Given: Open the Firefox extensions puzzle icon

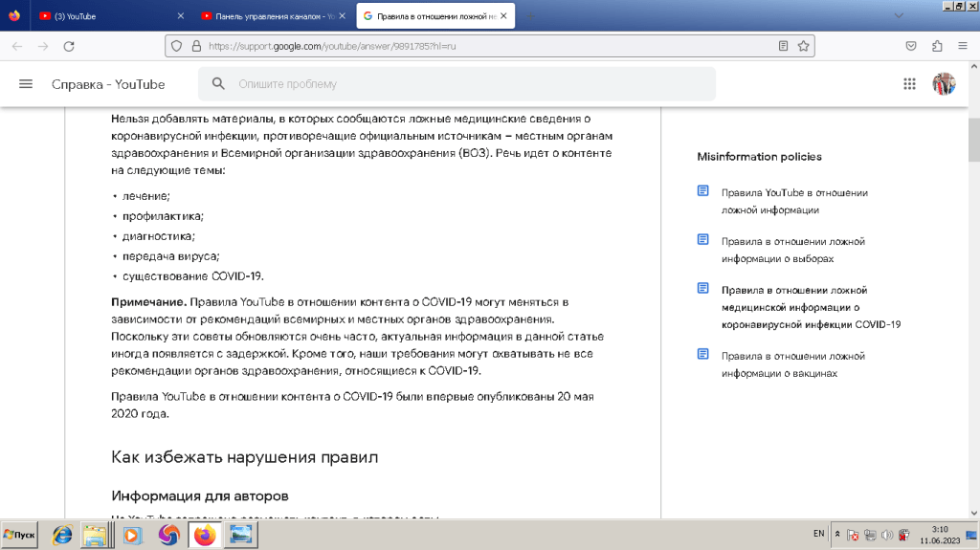Looking at the screenshot, I should click(937, 46).
